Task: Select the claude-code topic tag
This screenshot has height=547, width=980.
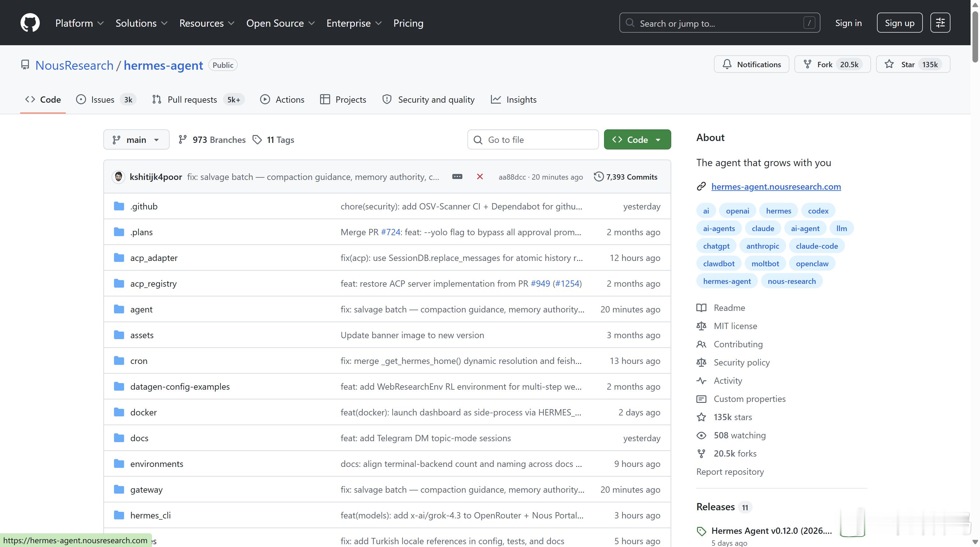Action: click(x=817, y=246)
